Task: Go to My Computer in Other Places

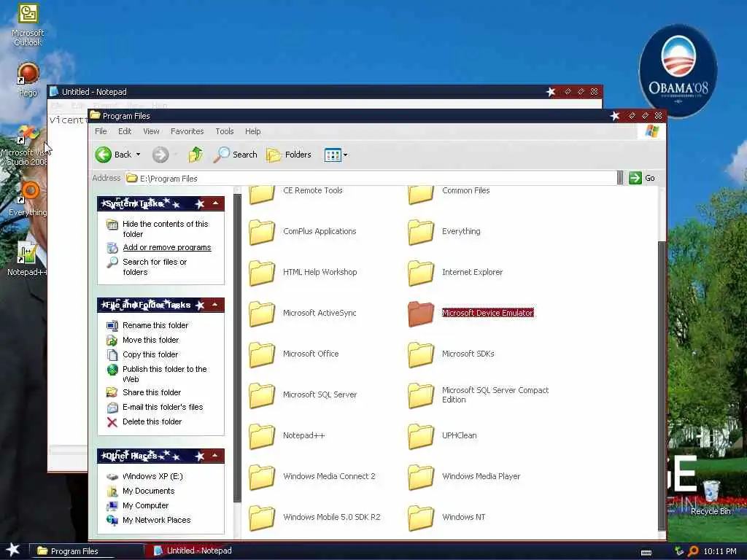Action: (x=145, y=506)
